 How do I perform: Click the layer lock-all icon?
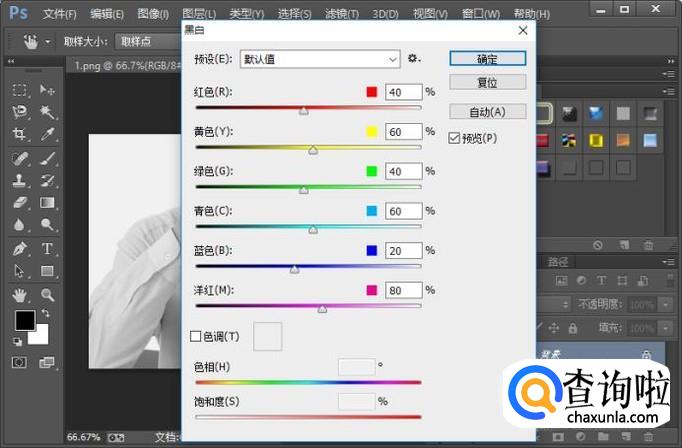pyautogui.click(x=573, y=328)
